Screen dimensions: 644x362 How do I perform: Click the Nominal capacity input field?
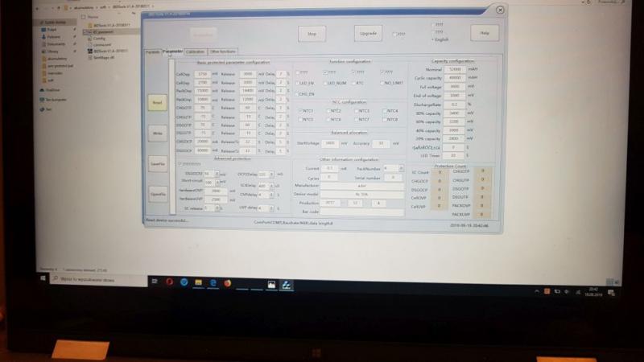(456, 71)
